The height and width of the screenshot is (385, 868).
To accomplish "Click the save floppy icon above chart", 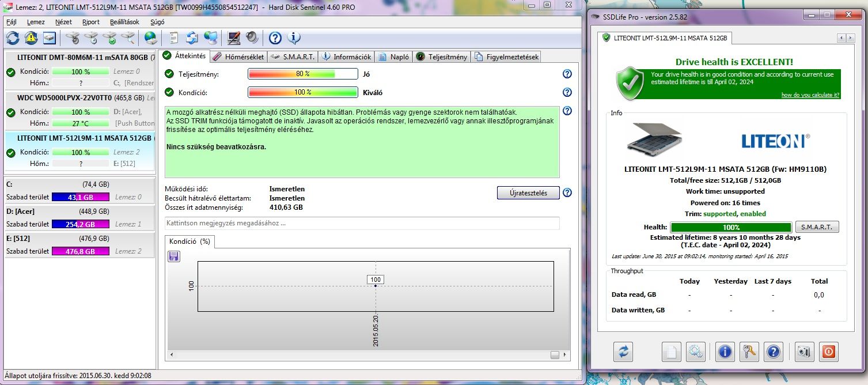I will pos(173,256).
